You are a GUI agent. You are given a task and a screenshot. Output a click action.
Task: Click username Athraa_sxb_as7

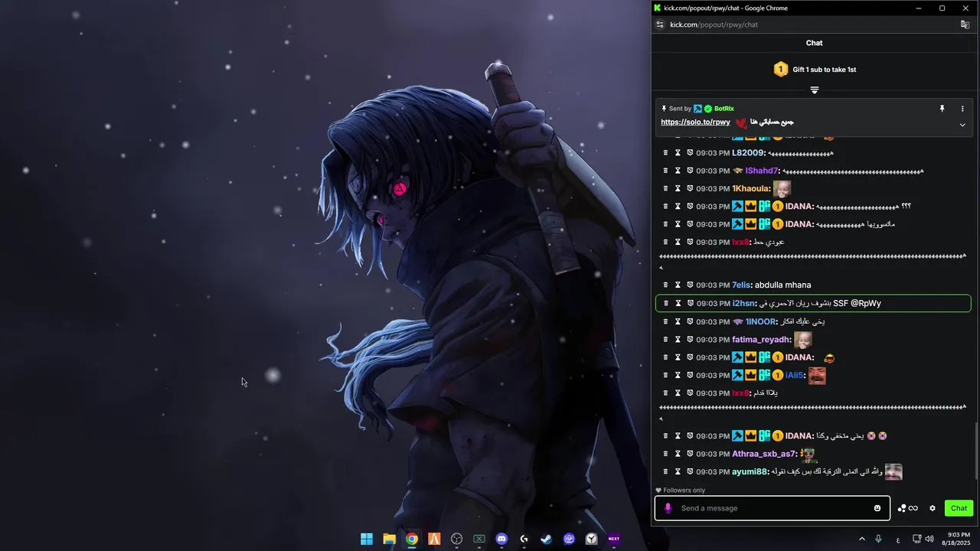coord(764,454)
